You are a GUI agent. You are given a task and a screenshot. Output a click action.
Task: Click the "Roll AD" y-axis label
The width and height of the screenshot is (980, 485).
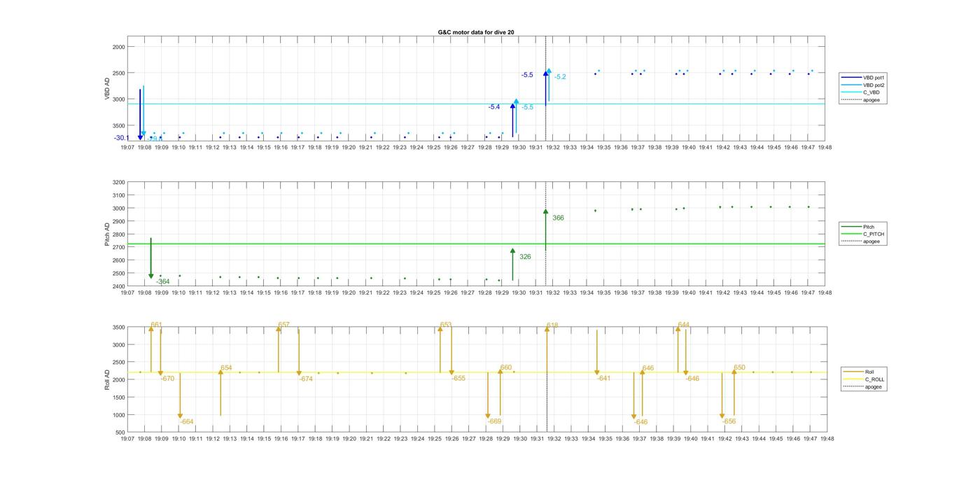point(108,380)
